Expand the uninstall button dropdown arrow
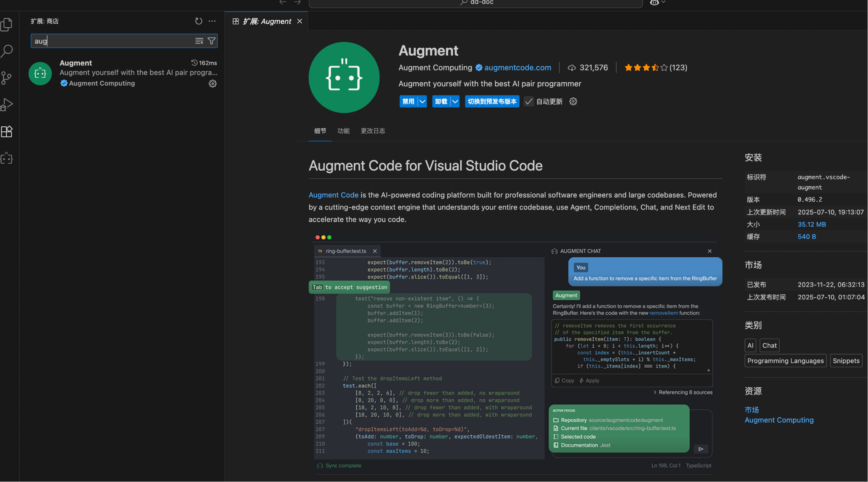 click(455, 102)
